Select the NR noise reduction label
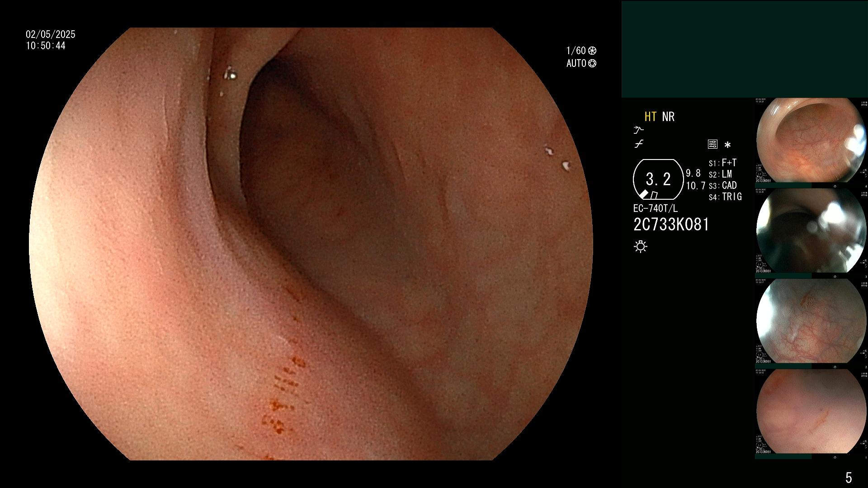 click(x=668, y=117)
